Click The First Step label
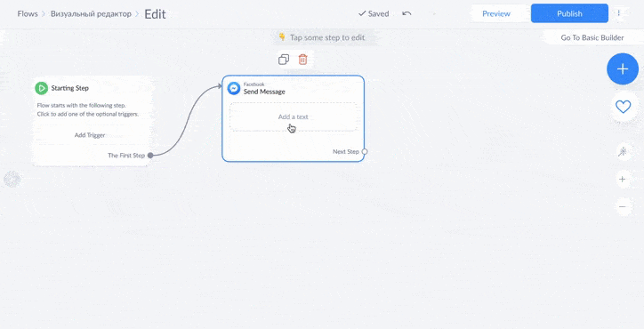The height and width of the screenshot is (329, 644). pyautogui.click(x=126, y=156)
